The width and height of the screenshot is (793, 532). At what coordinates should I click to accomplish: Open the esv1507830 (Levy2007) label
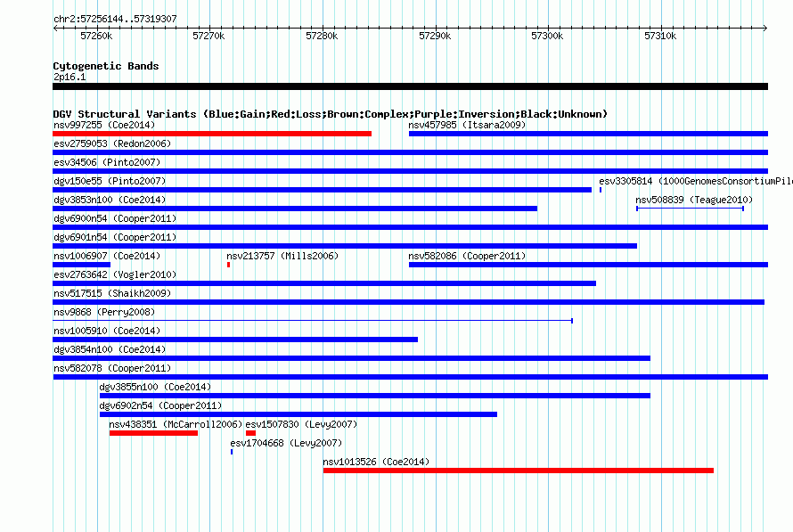tap(301, 424)
